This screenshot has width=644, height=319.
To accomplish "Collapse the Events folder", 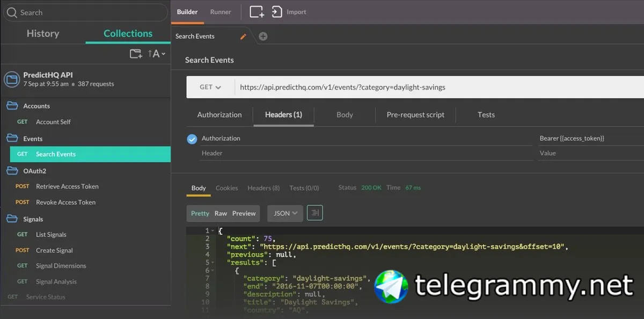I will [x=12, y=139].
